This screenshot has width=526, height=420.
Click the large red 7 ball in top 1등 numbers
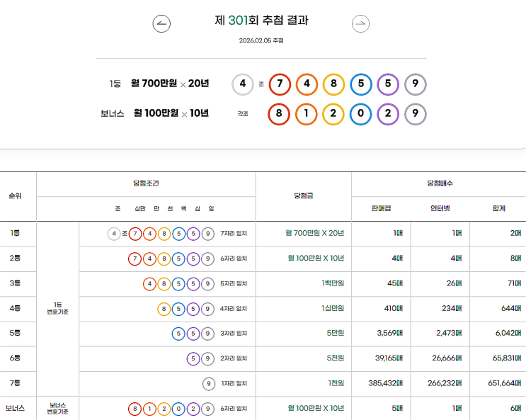pyautogui.click(x=280, y=84)
